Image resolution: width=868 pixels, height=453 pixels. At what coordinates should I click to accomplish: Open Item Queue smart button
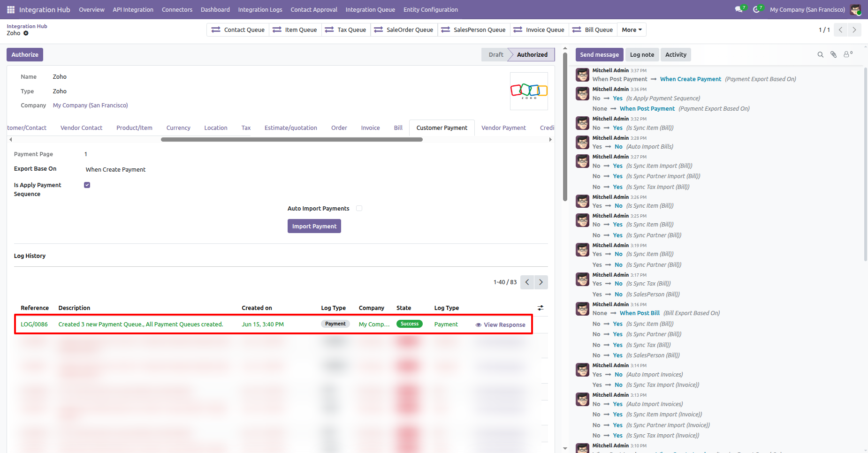[295, 30]
